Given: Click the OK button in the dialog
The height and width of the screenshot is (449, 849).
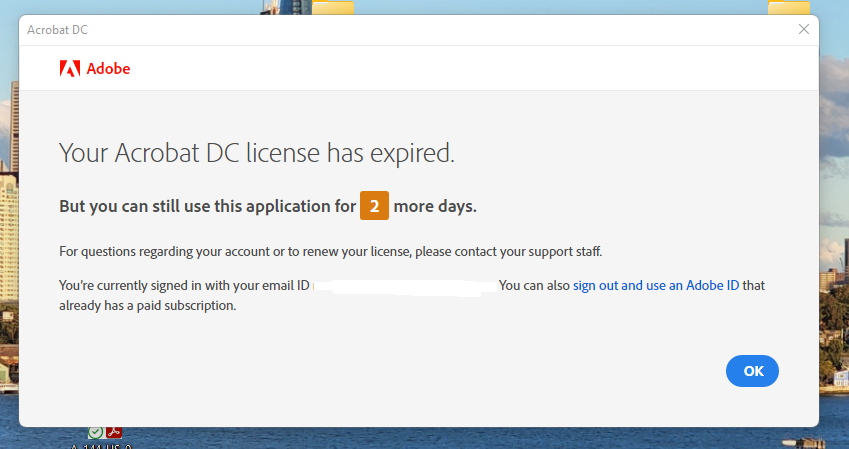Looking at the screenshot, I should 752,371.
